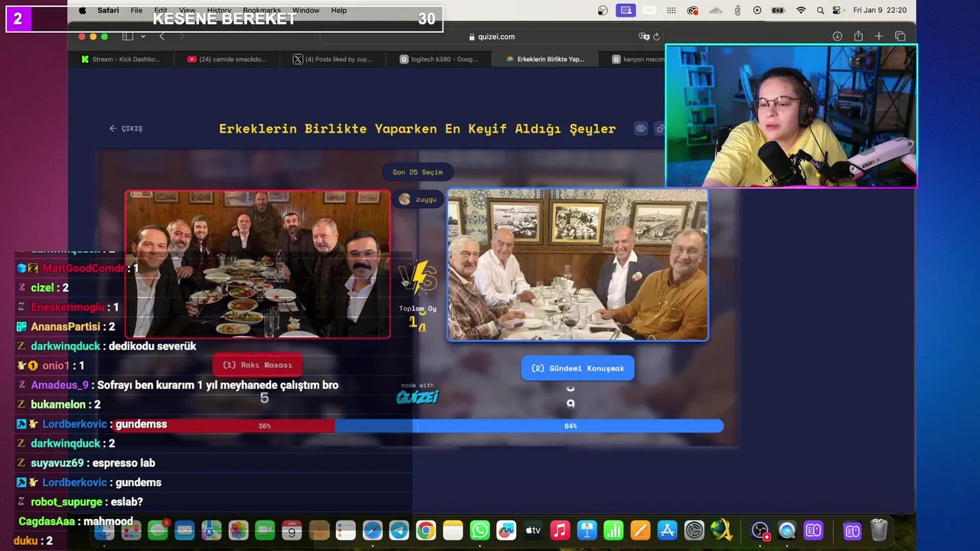Click the ÇIKIŞ exit link
980x551 pixels.
coord(126,129)
